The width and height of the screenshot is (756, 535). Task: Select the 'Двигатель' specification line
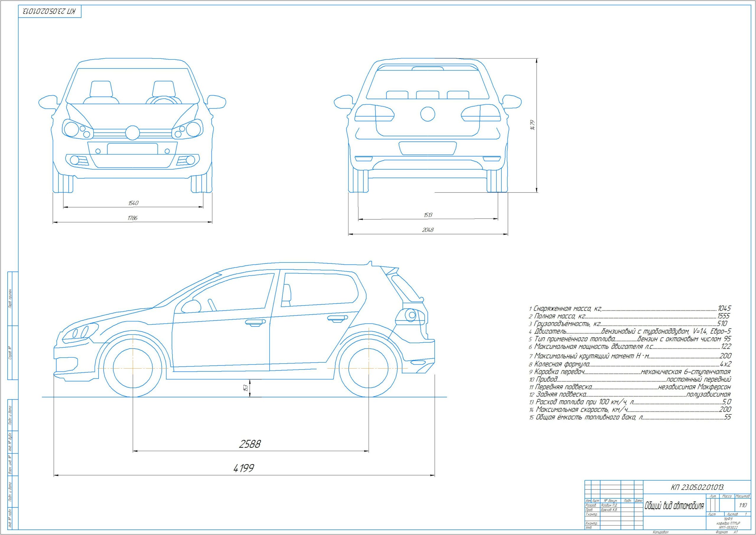(630, 331)
